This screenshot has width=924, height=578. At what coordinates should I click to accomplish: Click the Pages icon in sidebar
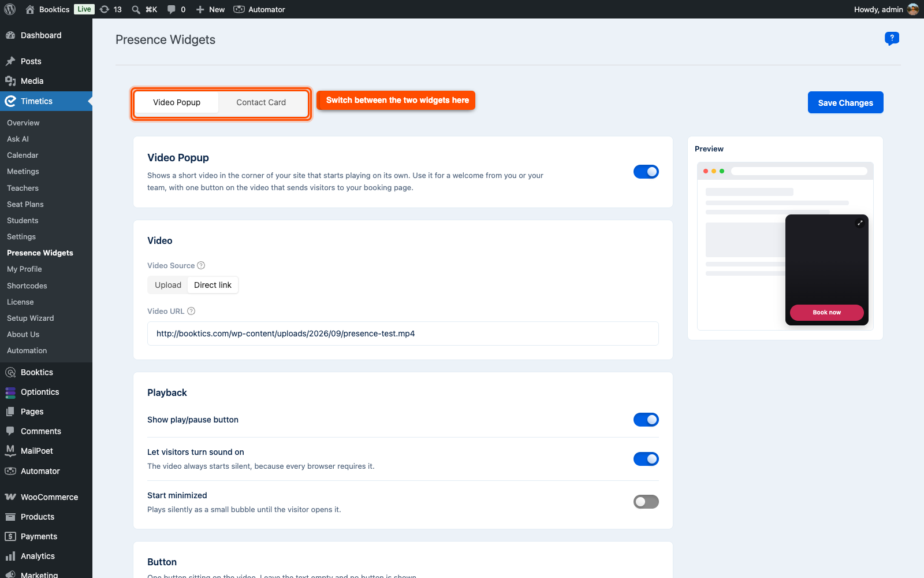coord(10,412)
